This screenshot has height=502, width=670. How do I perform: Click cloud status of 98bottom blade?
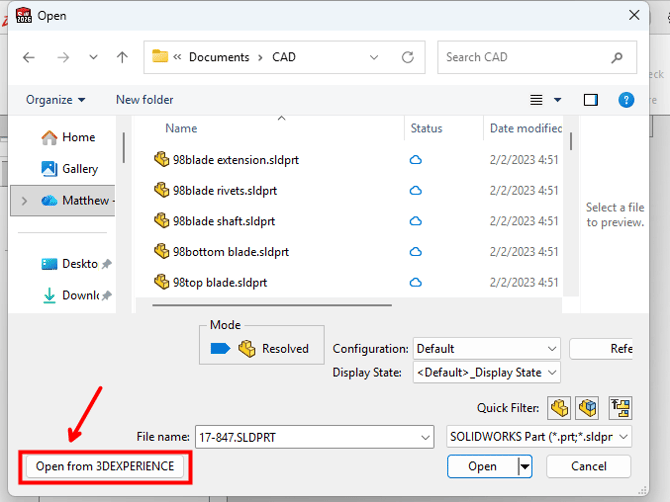coord(415,252)
